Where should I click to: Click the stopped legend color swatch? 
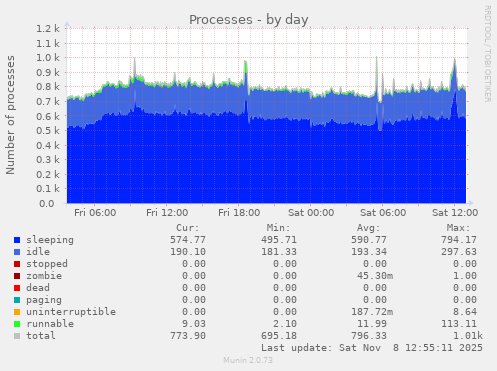click(x=17, y=264)
